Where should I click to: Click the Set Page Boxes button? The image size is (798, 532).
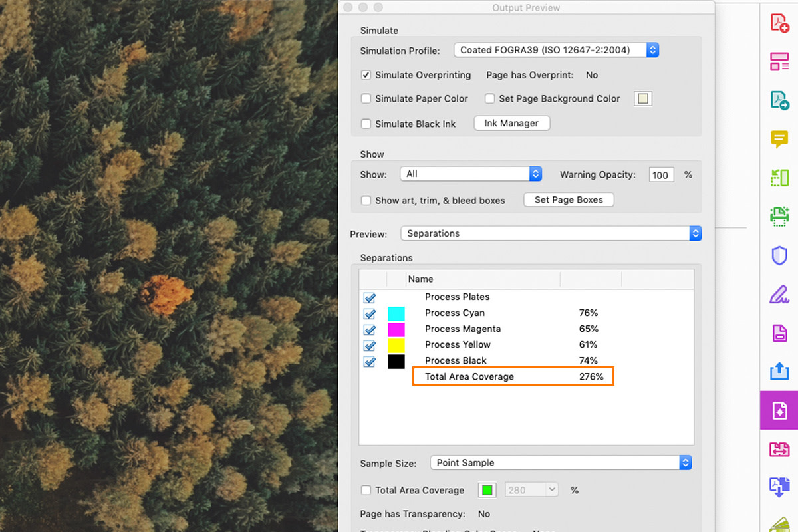pos(569,199)
